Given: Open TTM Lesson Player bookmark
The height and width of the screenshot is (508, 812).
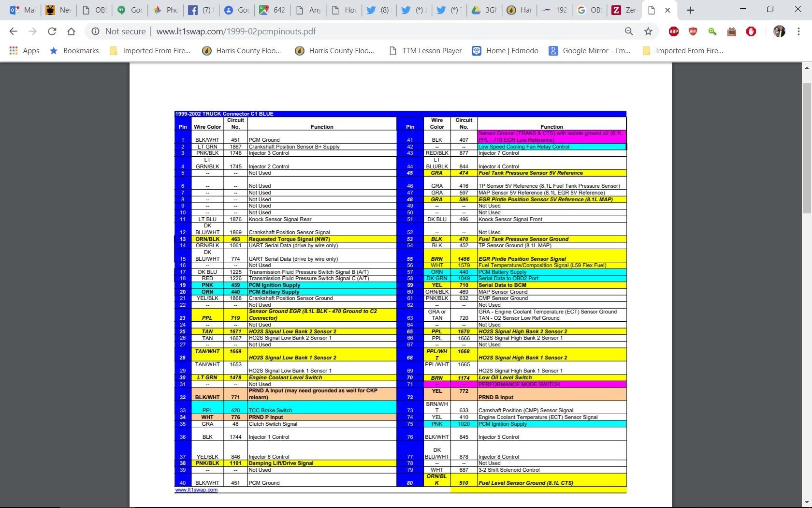Looking at the screenshot, I should pos(425,51).
